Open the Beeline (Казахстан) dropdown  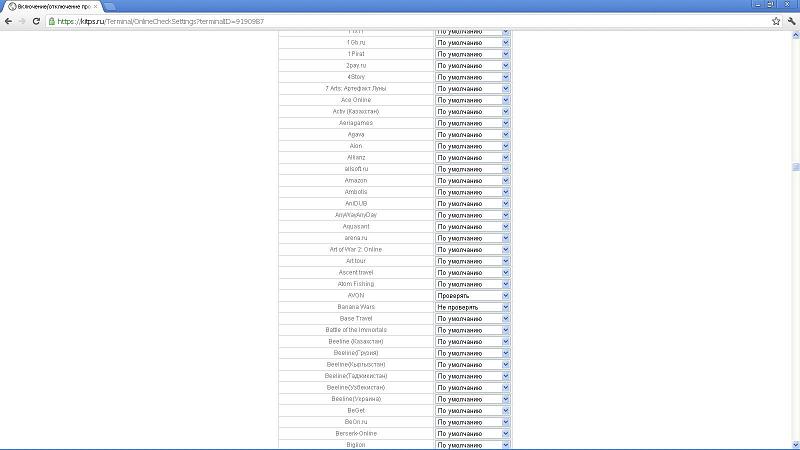[x=472, y=341]
